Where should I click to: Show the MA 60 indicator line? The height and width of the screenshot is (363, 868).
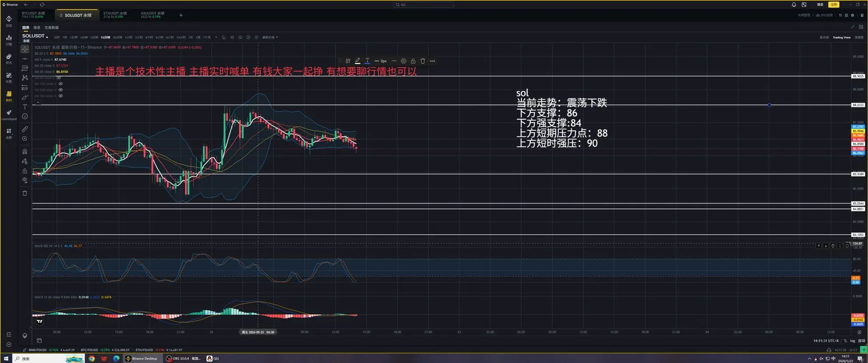pos(59,78)
